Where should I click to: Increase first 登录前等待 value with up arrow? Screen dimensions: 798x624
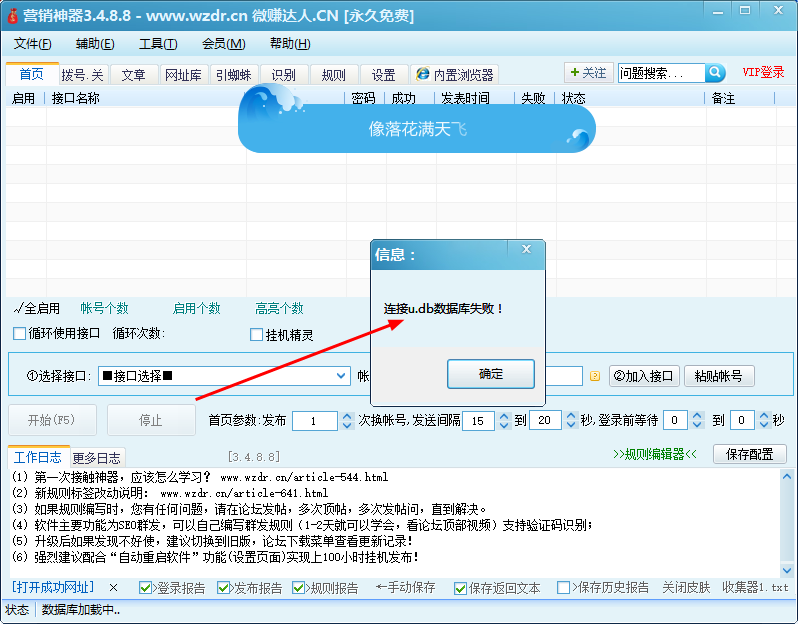coord(697,416)
